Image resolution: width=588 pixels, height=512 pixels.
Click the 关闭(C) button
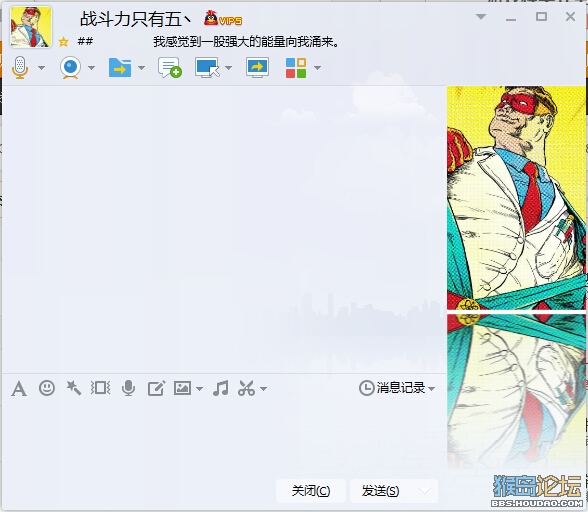coord(310,491)
